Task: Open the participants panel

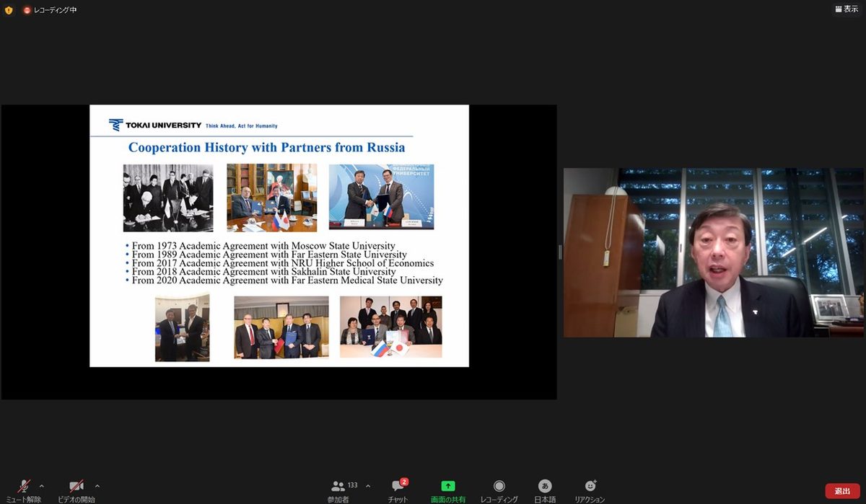Action: (338, 490)
